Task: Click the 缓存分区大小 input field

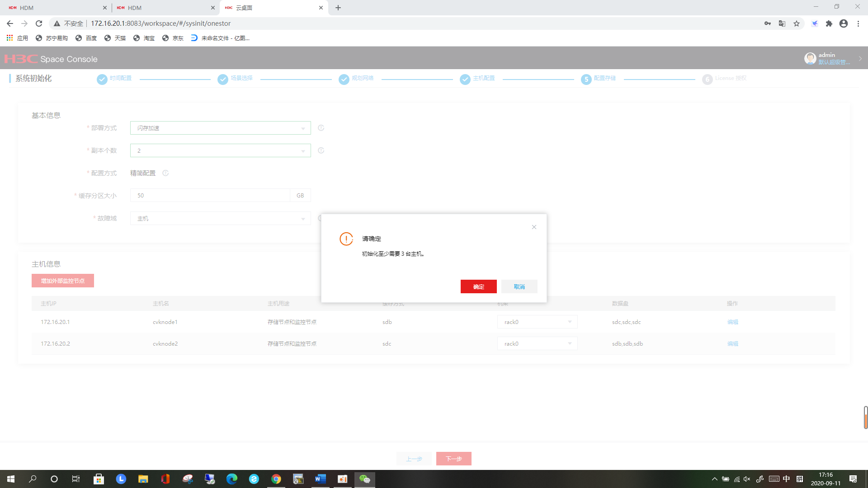Action: pos(210,195)
